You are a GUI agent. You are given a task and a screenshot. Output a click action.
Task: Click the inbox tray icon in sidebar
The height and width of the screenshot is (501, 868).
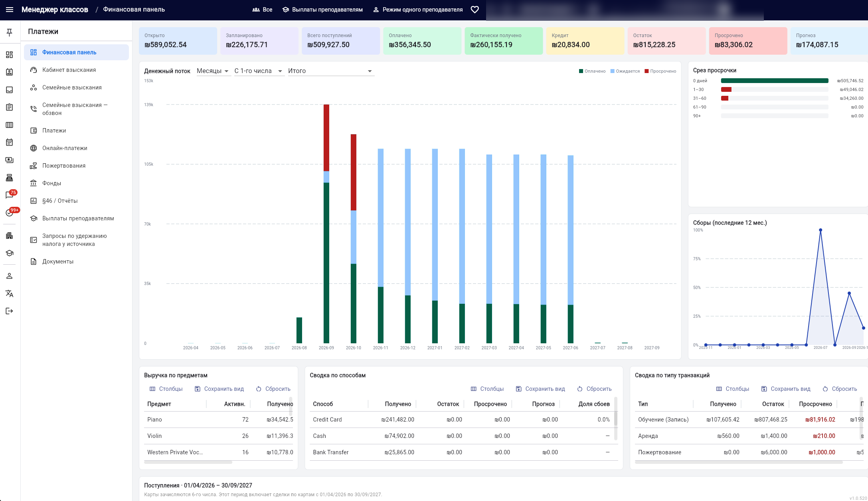tap(10, 90)
